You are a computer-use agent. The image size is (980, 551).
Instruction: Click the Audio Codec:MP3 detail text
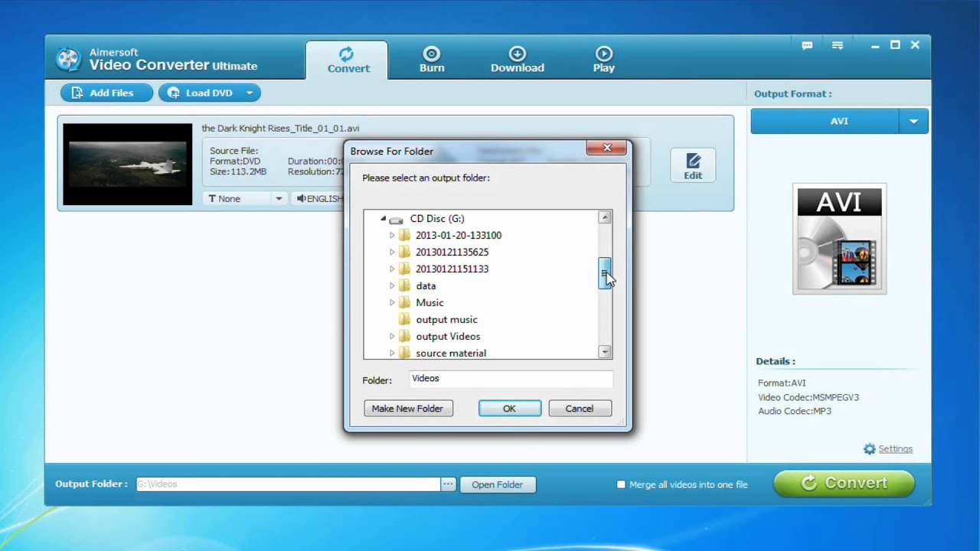(795, 411)
